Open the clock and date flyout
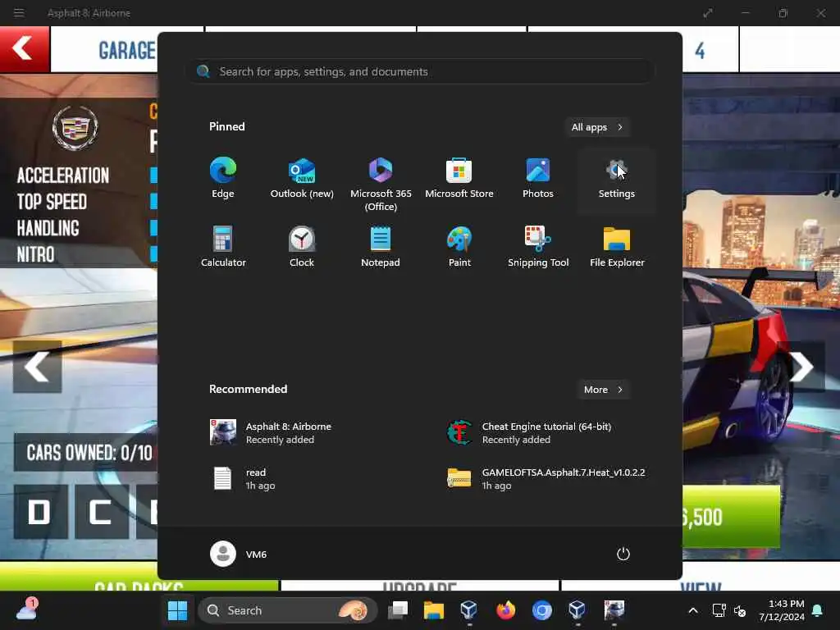This screenshot has height=630, width=840. tap(781, 610)
